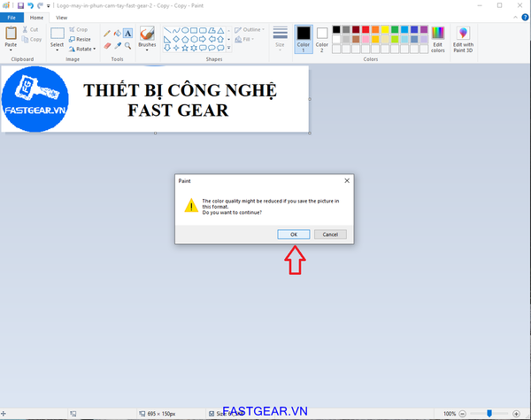Click the Paint Help question mark icon
The image size is (531, 420).
525,18
